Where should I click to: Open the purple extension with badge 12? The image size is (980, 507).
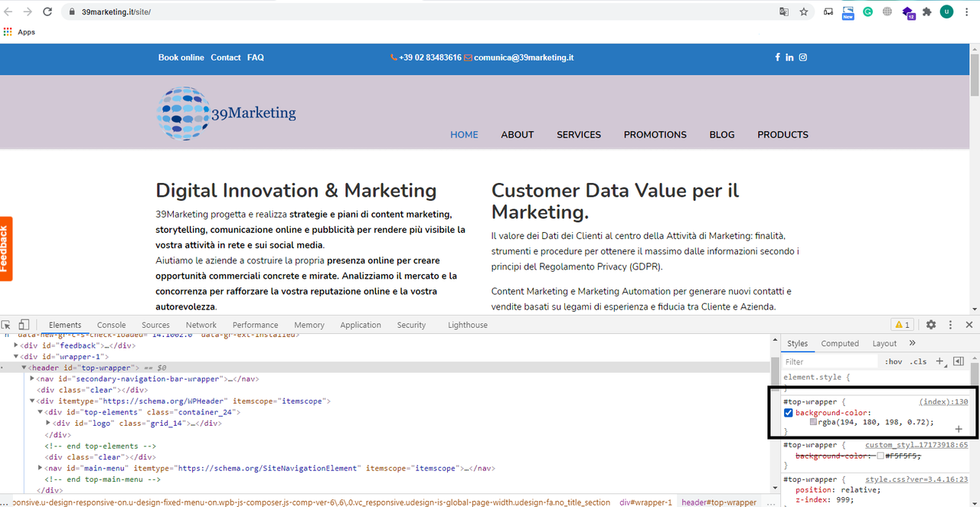pyautogui.click(x=908, y=12)
